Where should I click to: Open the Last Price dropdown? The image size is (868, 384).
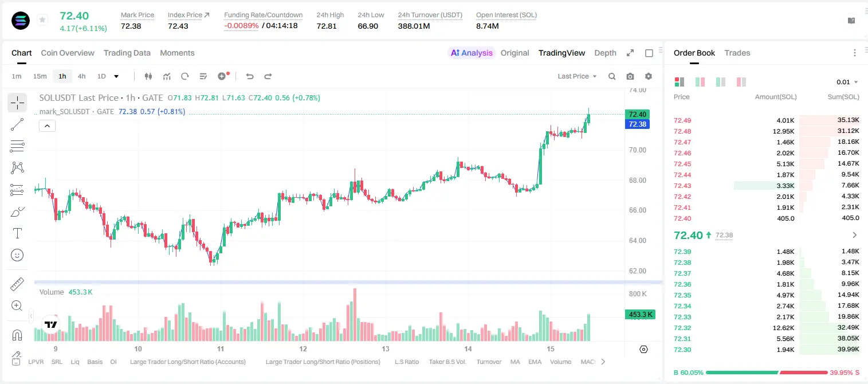pyautogui.click(x=577, y=76)
